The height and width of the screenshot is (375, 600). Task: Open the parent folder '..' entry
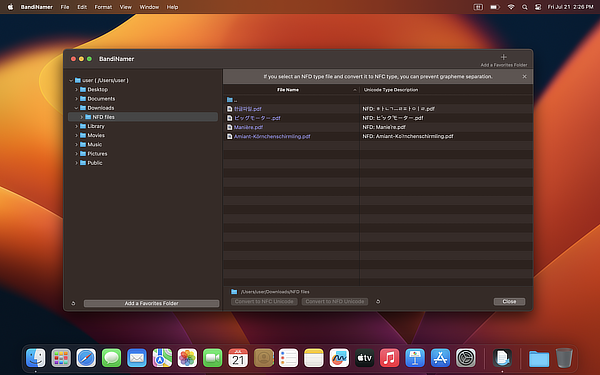coord(232,99)
